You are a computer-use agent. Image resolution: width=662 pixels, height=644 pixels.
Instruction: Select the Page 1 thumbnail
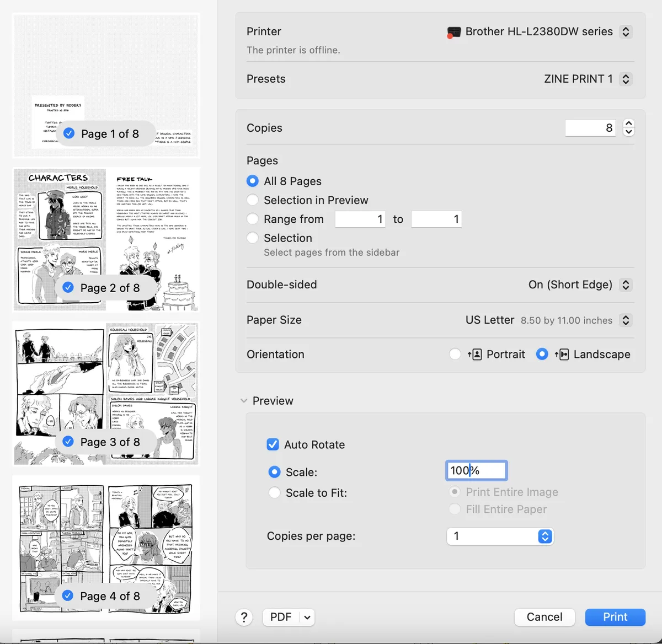[106, 85]
